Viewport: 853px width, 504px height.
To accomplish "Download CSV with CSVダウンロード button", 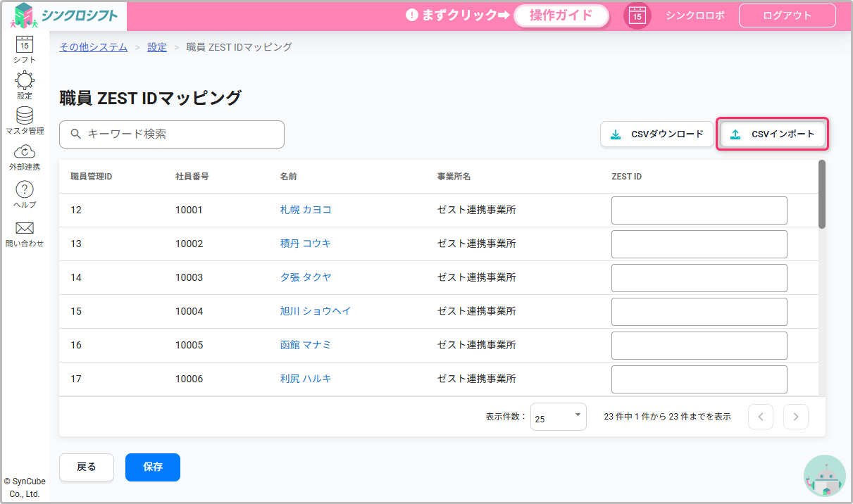I will click(656, 134).
